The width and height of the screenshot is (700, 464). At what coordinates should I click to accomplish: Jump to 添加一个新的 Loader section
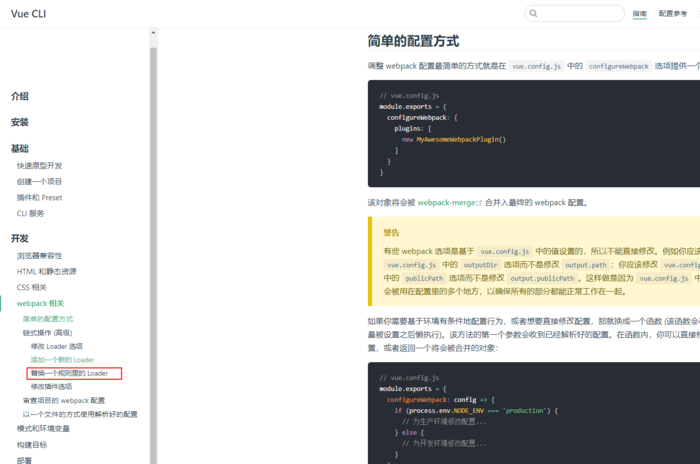pyautogui.click(x=62, y=359)
